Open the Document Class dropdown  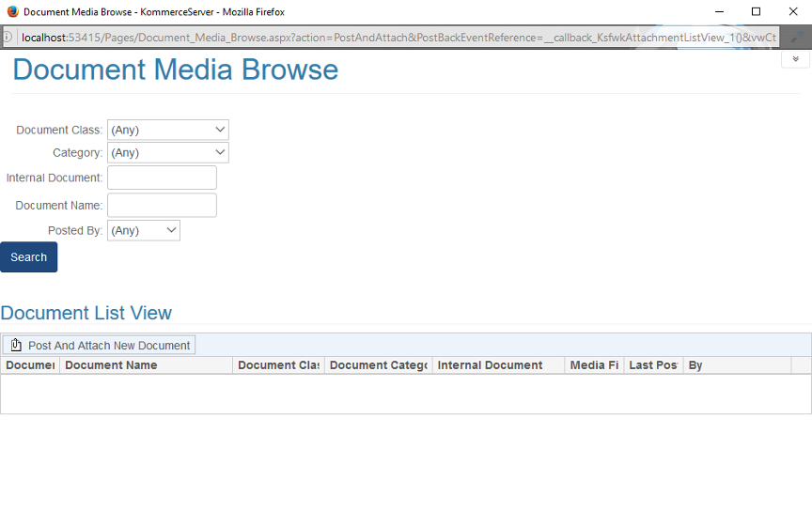pyautogui.click(x=167, y=130)
